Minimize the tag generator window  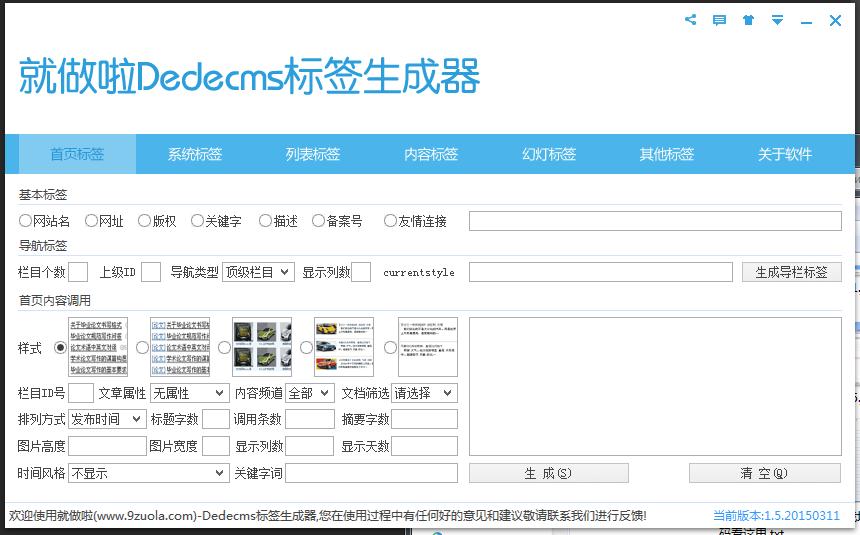[x=806, y=21]
